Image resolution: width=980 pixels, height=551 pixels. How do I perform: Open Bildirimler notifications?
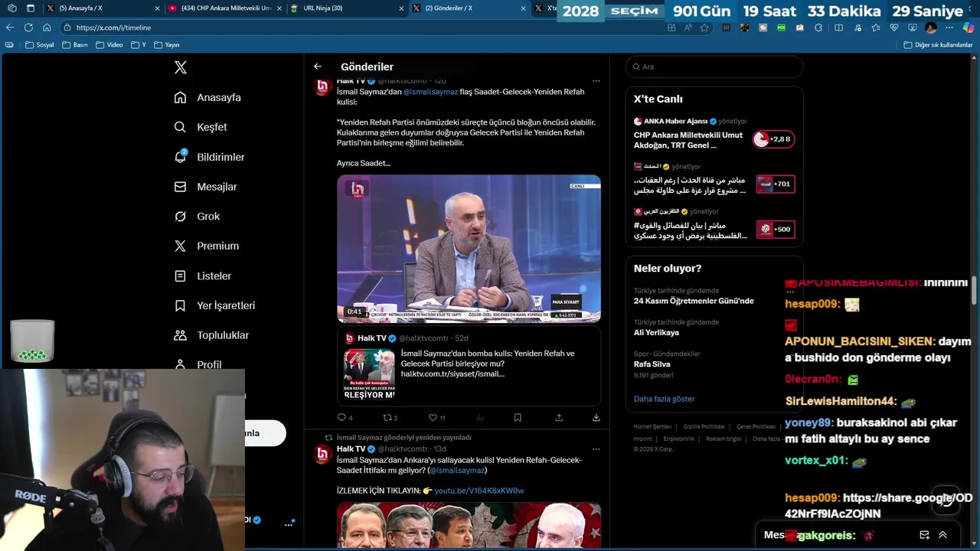click(x=209, y=157)
